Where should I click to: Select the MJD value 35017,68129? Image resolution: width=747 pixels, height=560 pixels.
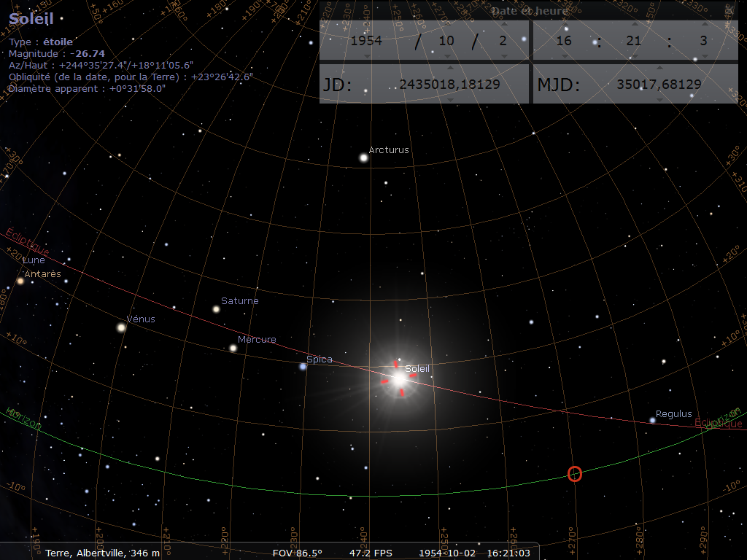[x=659, y=84]
